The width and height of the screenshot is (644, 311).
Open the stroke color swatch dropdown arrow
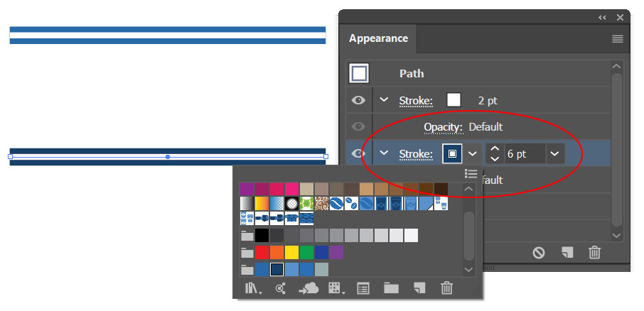(472, 153)
